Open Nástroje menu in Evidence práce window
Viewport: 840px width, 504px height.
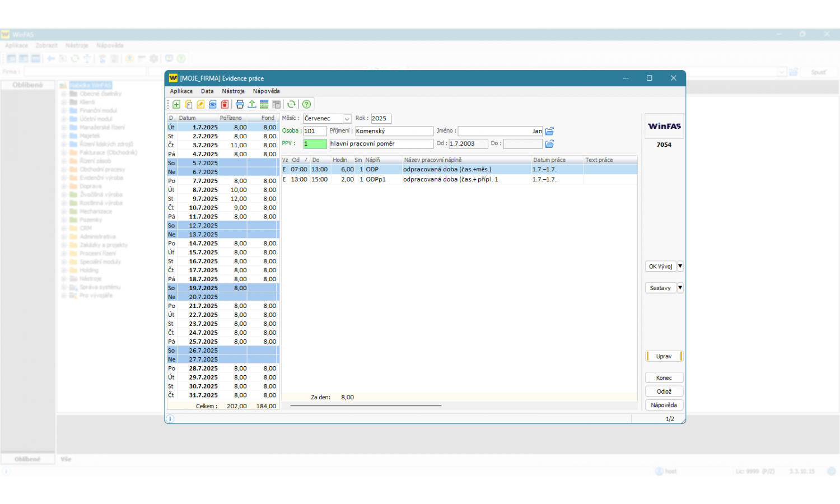point(234,91)
